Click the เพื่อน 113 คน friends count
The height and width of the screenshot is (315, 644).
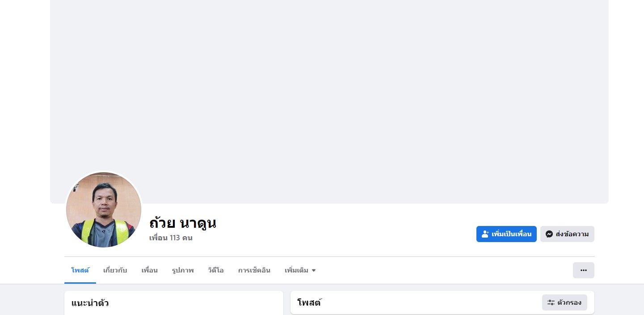[x=171, y=238]
